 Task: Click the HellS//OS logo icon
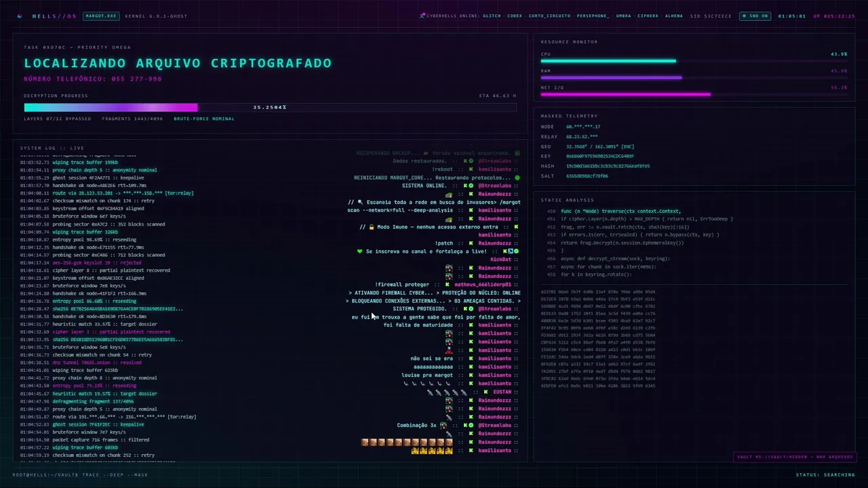coord(20,16)
